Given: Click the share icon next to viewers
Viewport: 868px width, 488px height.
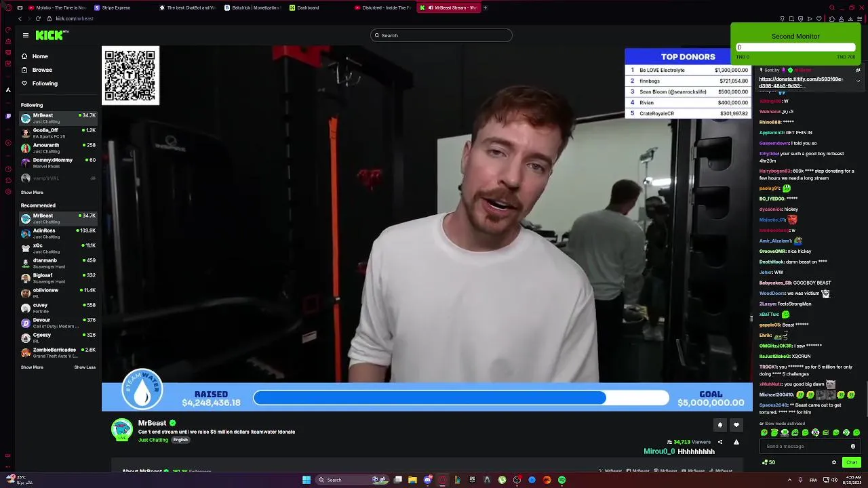Looking at the screenshot, I should (720, 442).
